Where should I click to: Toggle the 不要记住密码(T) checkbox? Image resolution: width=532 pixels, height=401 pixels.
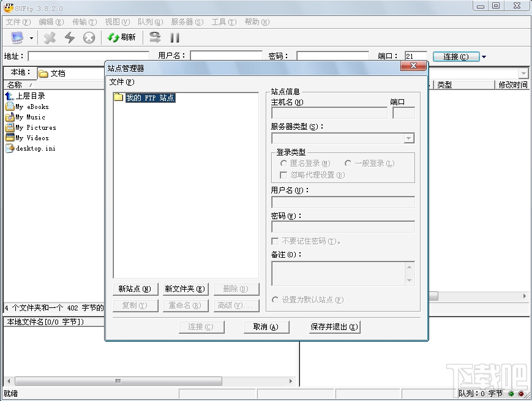pos(275,241)
